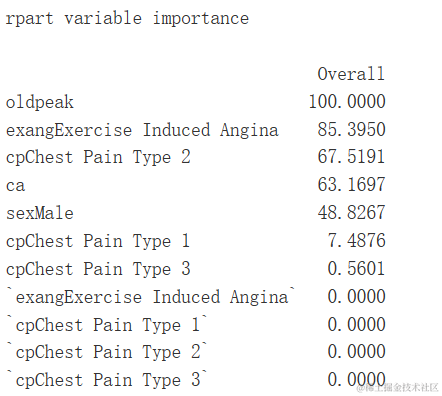This screenshot has height=396, width=442.
Task: Select unquoted 'cpChest Pain Type 3' label
Action: click(98, 269)
